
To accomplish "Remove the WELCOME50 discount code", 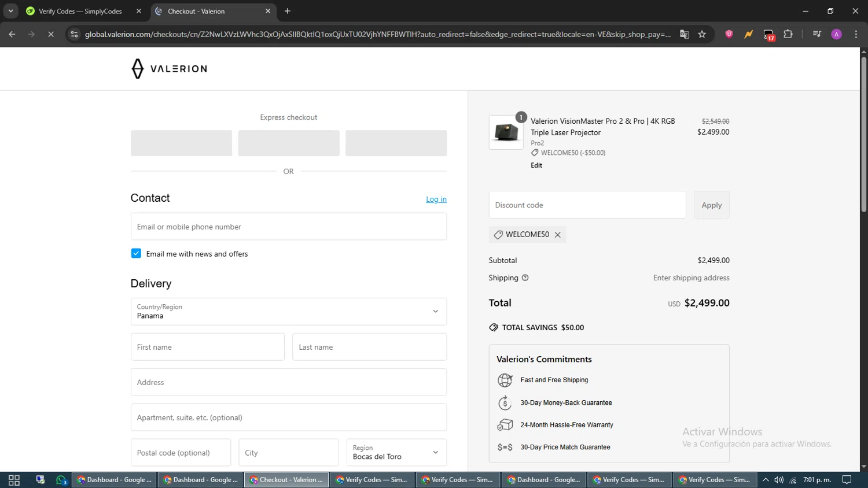I will coord(558,235).
